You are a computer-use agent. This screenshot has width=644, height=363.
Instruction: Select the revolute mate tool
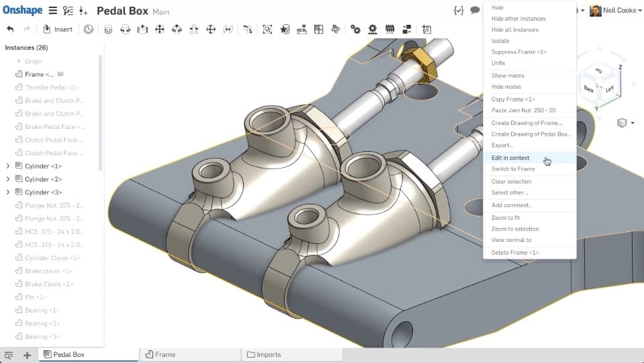coord(126,29)
